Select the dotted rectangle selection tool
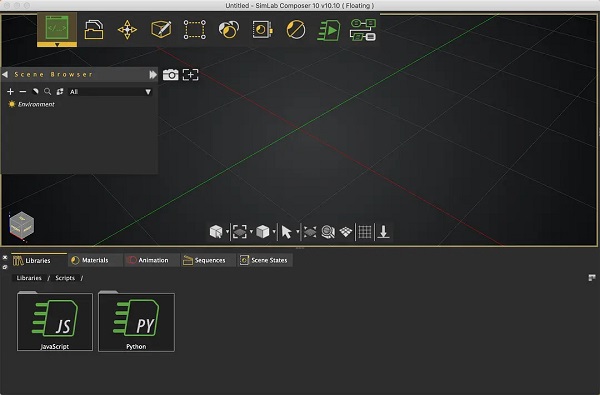The width and height of the screenshot is (600, 395). click(195, 29)
